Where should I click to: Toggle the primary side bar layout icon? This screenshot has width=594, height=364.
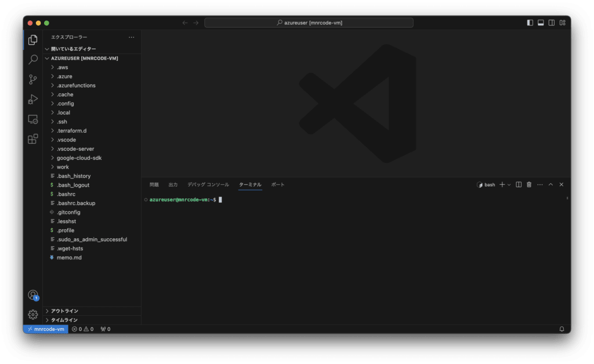(x=530, y=23)
